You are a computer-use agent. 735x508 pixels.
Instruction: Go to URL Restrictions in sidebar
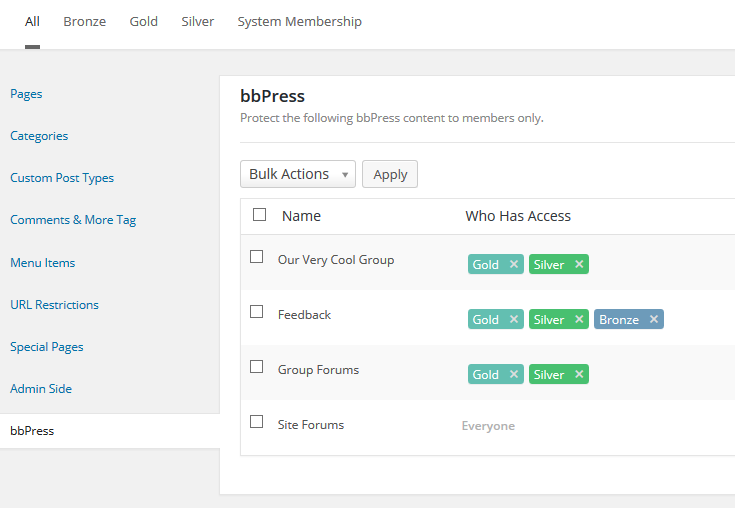point(54,305)
